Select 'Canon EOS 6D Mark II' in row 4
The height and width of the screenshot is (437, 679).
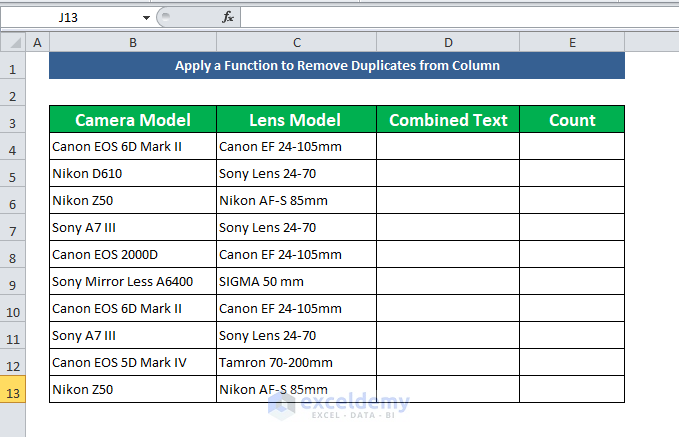[x=133, y=146]
